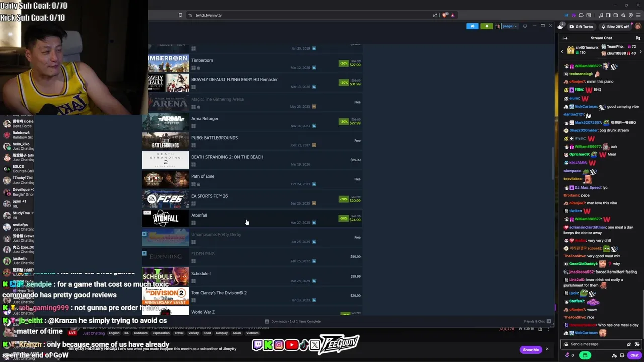Screen dimensions: 644x362
Task: Click the bookmark icon beside the address bar
Action: pyautogui.click(x=180, y=15)
